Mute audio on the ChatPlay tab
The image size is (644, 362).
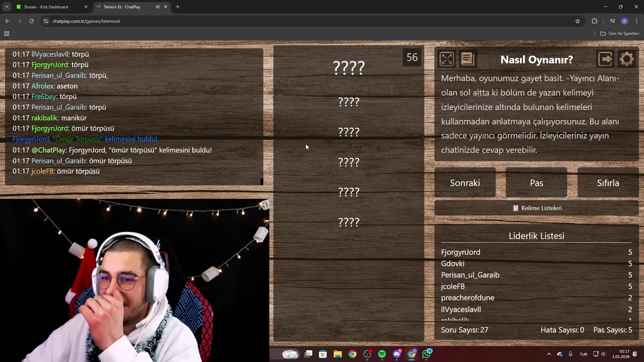(157, 7)
